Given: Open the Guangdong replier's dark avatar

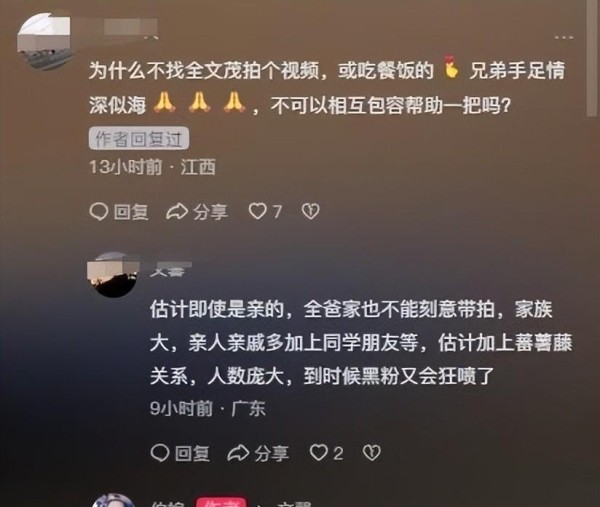Looking at the screenshot, I should [x=112, y=275].
